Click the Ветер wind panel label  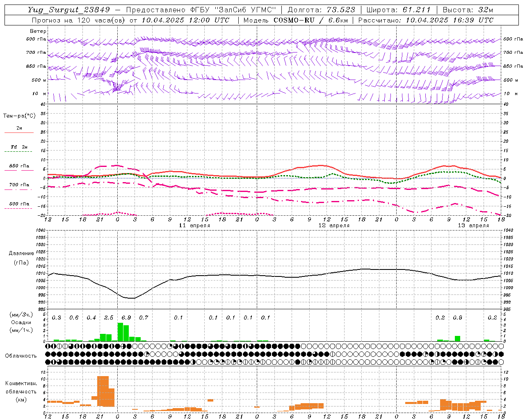pos(38,31)
